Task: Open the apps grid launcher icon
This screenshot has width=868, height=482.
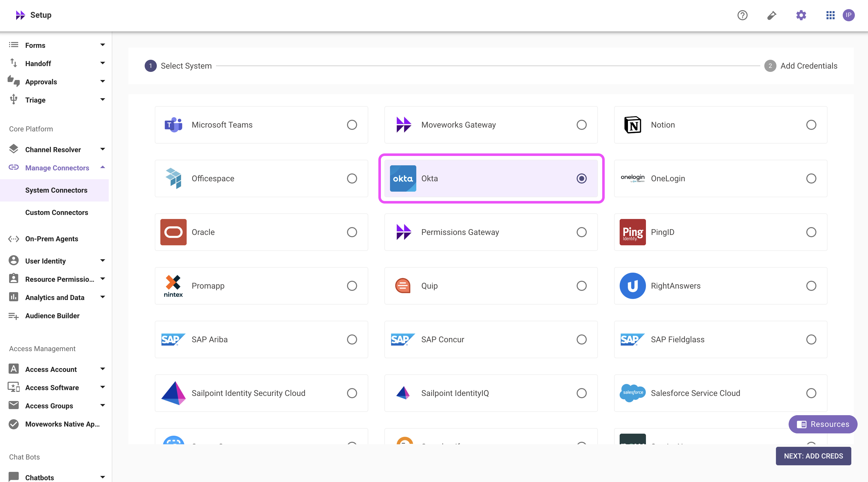Action: point(830,15)
